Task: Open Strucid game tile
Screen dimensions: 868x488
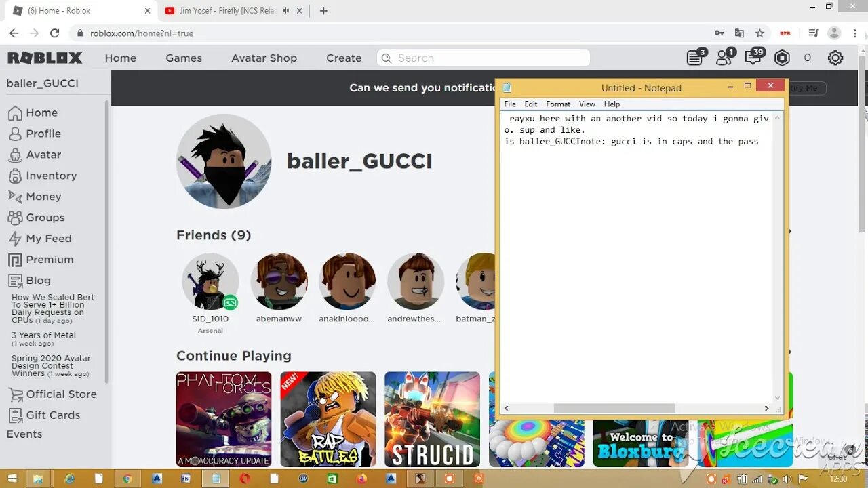Action: pyautogui.click(x=432, y=419)
